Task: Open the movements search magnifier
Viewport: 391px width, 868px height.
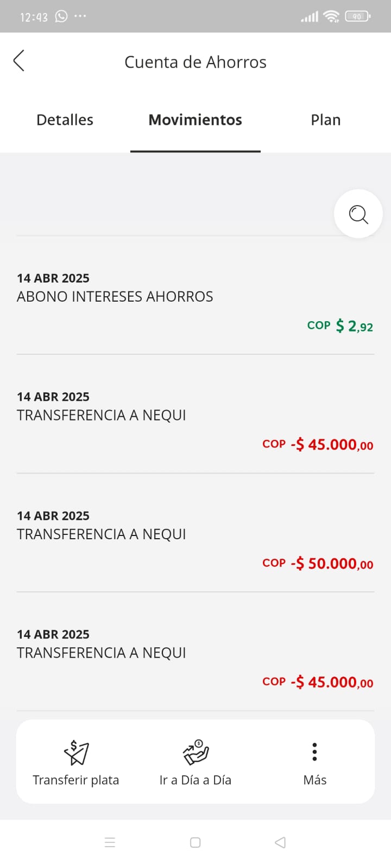Action: click(358, 214)
